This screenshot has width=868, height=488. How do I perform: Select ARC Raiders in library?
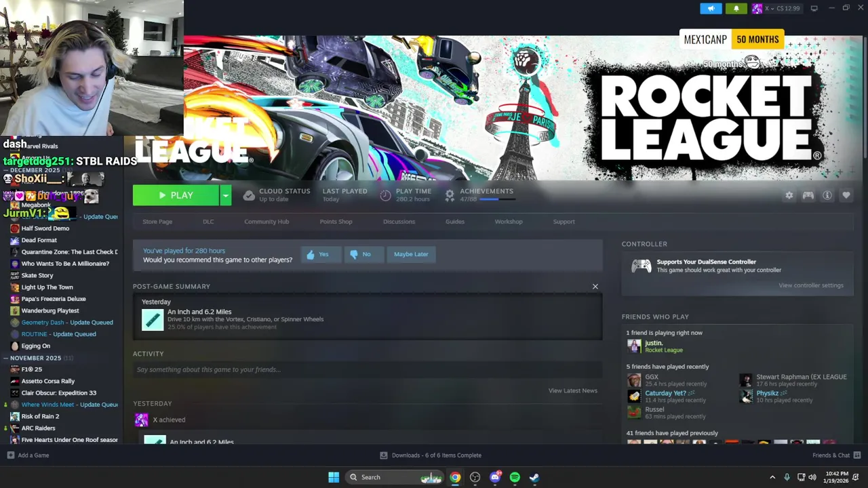[38, 428]
